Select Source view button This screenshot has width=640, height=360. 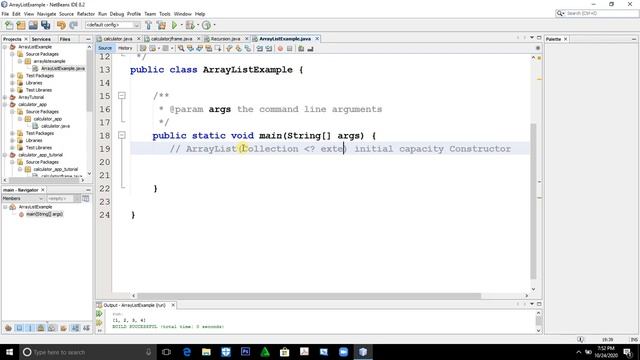point(105,48)
